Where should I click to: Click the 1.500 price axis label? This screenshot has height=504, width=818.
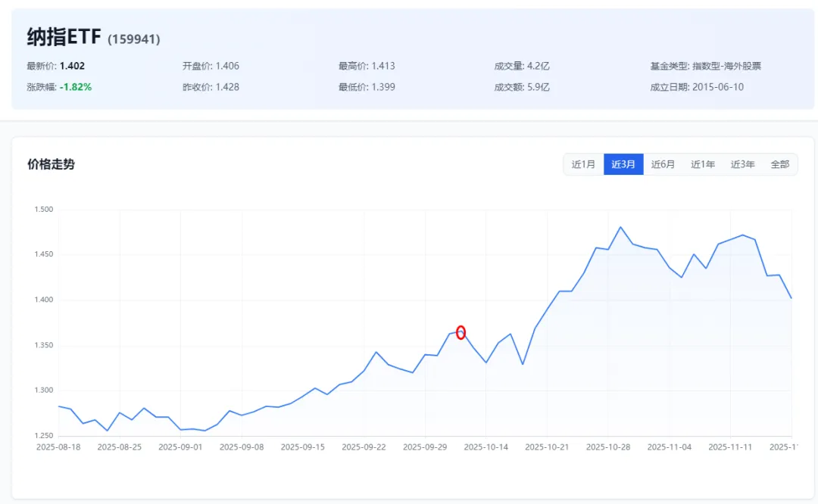[x=44, y=210]
